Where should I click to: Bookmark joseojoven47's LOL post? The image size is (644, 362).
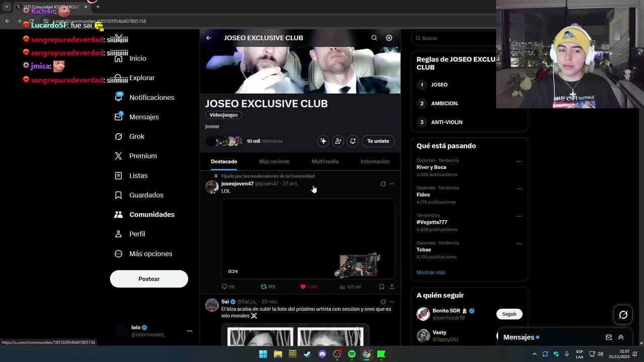(x=381, y=287)
